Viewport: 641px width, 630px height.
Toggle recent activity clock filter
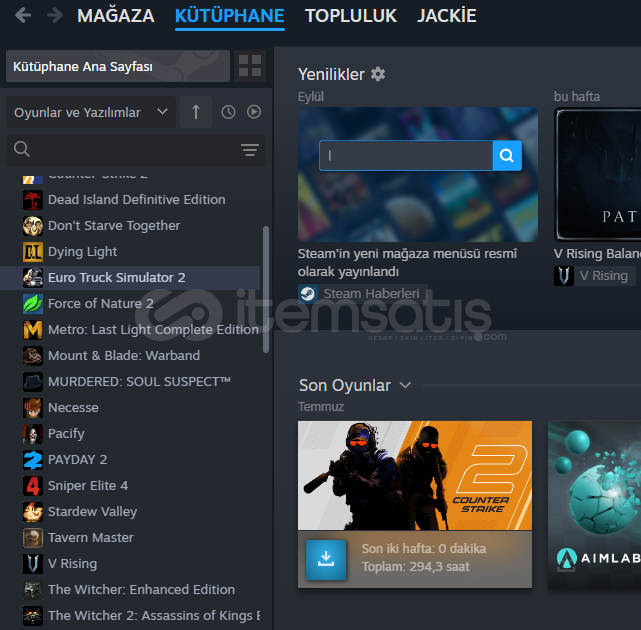[228, 112]
